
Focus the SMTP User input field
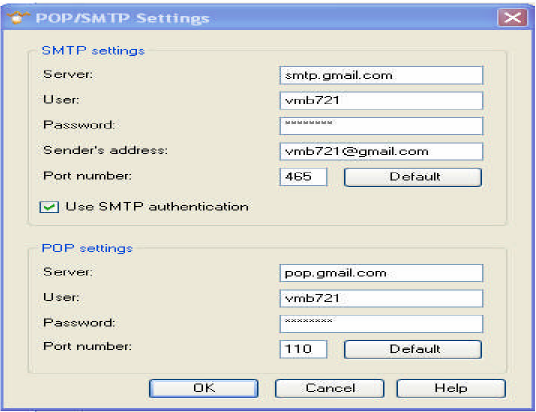381,101
